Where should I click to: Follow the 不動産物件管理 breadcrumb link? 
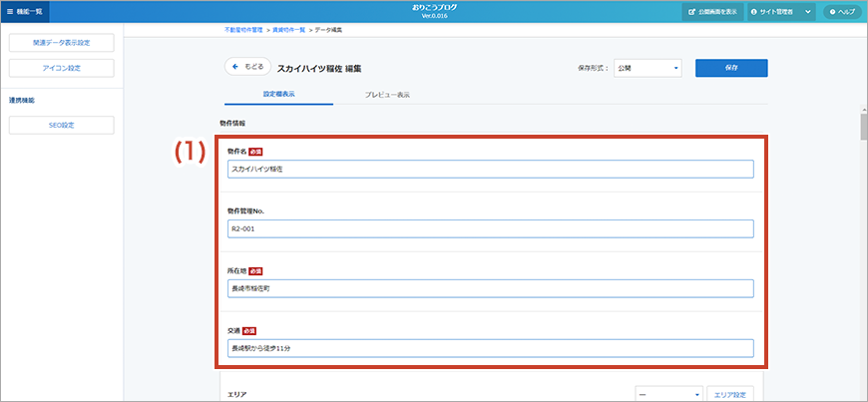coord(243,31)
